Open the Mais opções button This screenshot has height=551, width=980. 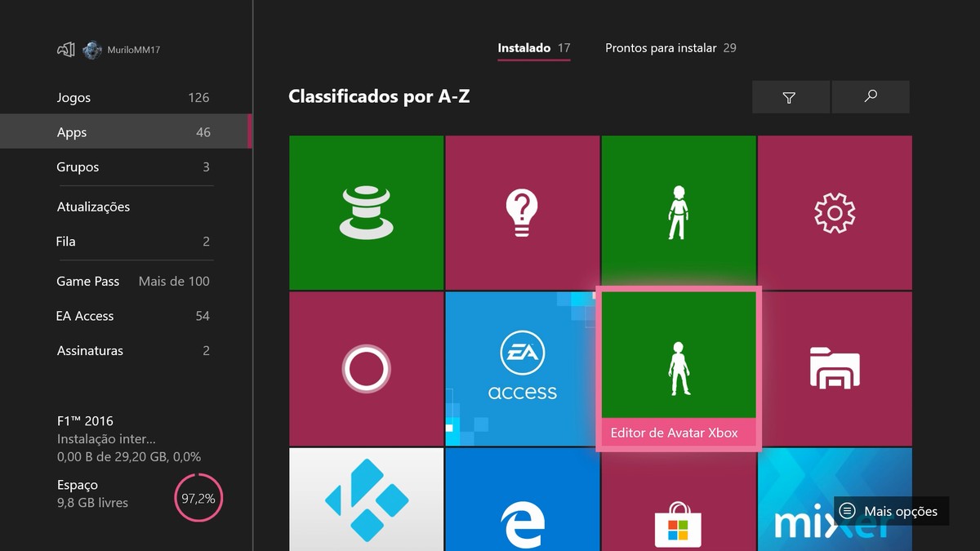click(890, 511)
